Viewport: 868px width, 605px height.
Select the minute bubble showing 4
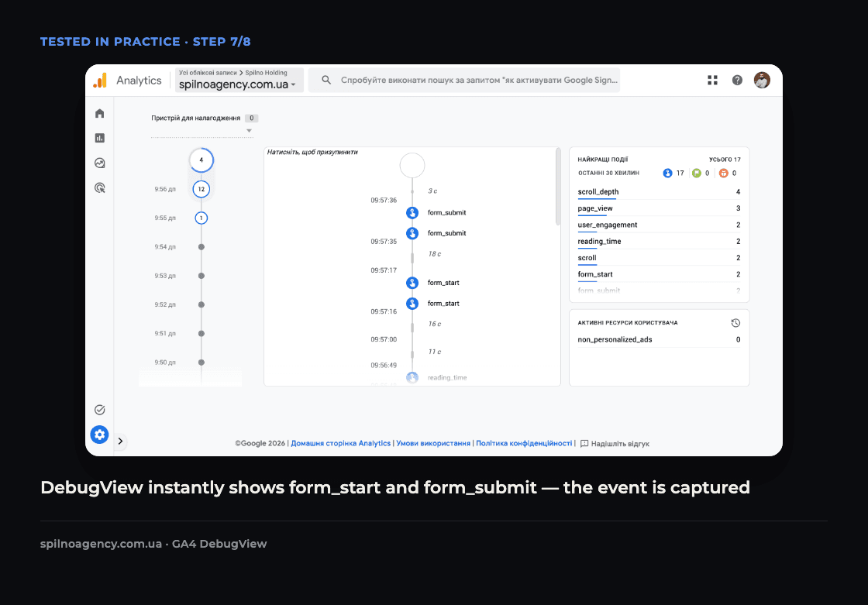[201, 160]
